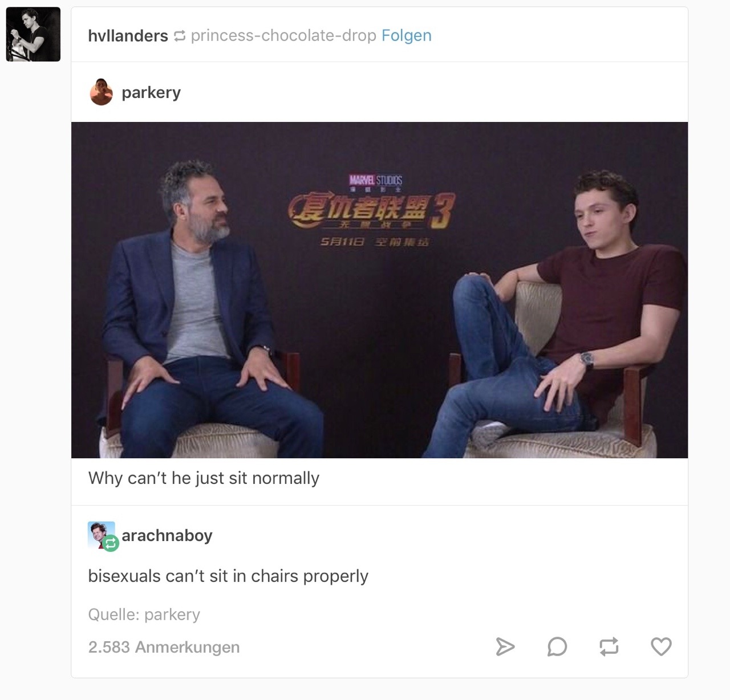Open arachnaboy's profile avatar
Screen dimensions: 730x700
(x=101, y=535)
